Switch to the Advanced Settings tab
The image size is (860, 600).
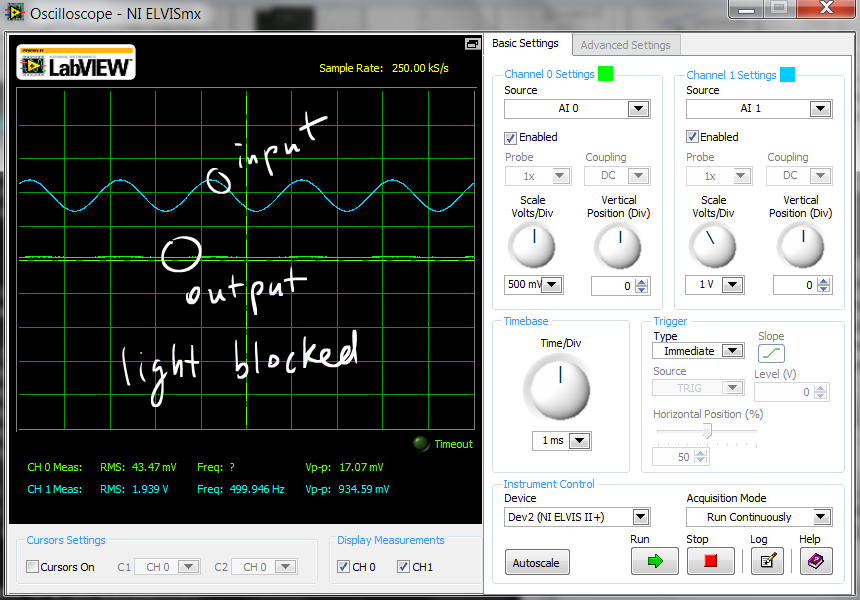[x=626, y=45]
